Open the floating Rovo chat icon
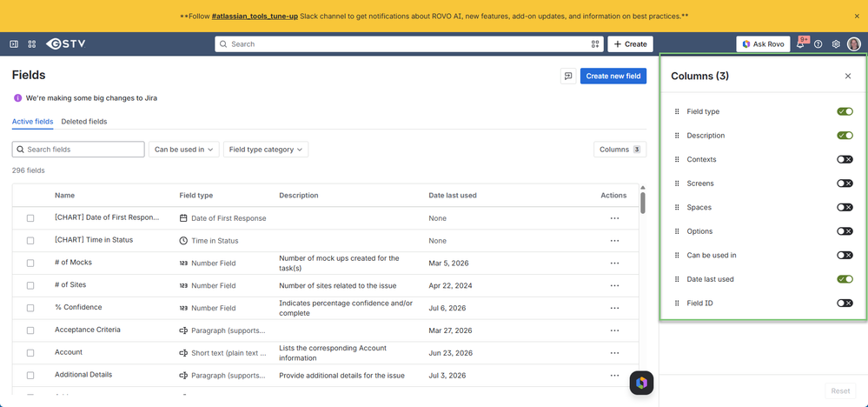The width and height of the screenshot is (868, 407). (x=641, y=383)
